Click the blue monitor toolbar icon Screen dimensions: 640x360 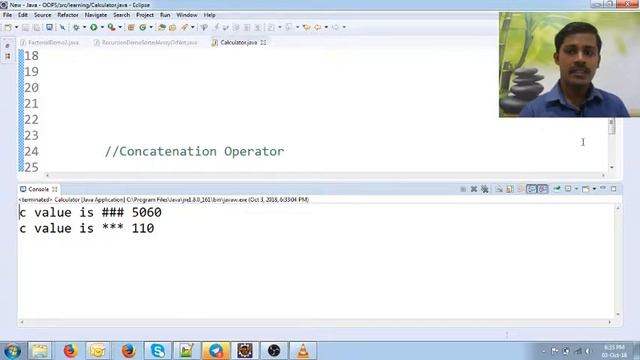click(49, 27)
